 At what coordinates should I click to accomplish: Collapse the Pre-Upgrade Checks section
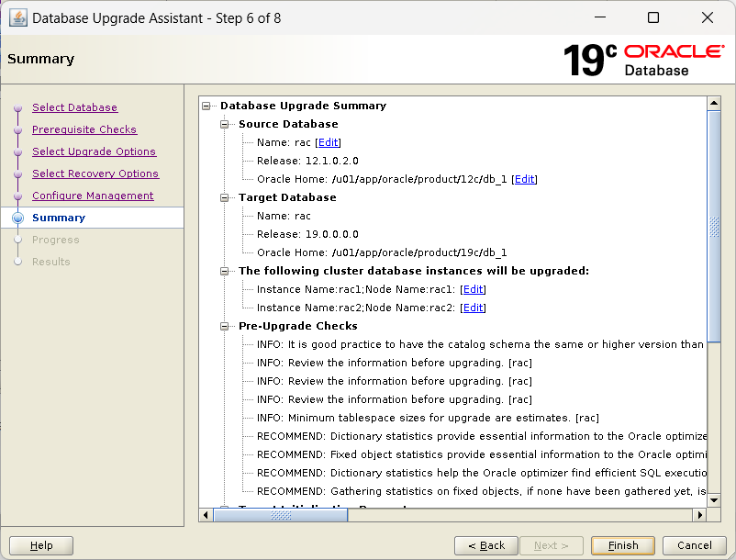click(224, 326)
